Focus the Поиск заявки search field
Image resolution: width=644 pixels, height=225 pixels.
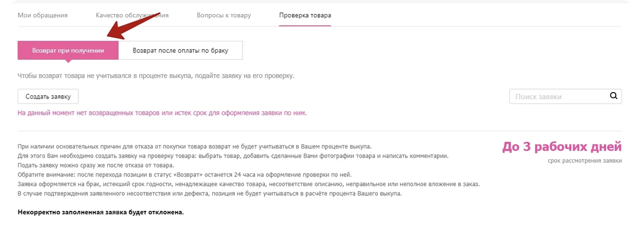pyautogui.click(x=557, y=97)
